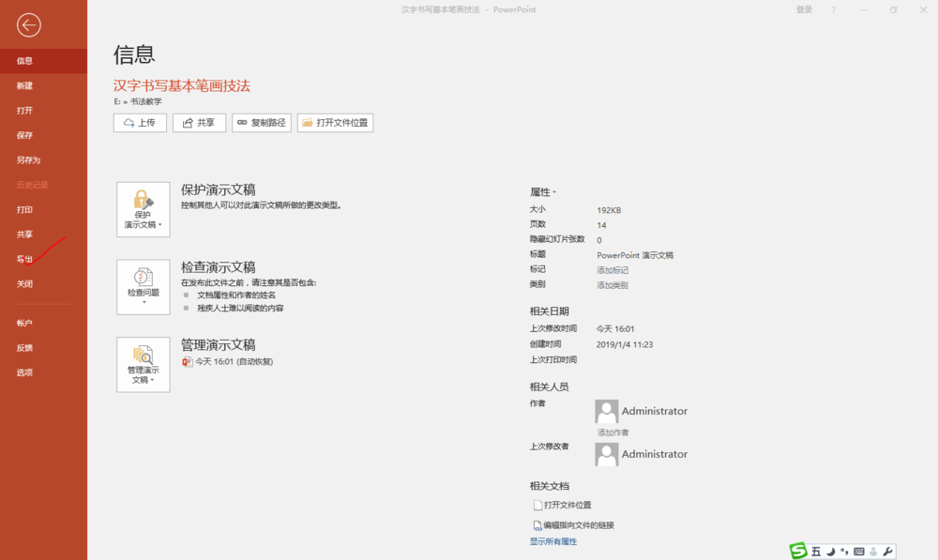Click the green Sogou S input method icon
The width and height of the screenshot is (938, 560).
pos(798,551)
